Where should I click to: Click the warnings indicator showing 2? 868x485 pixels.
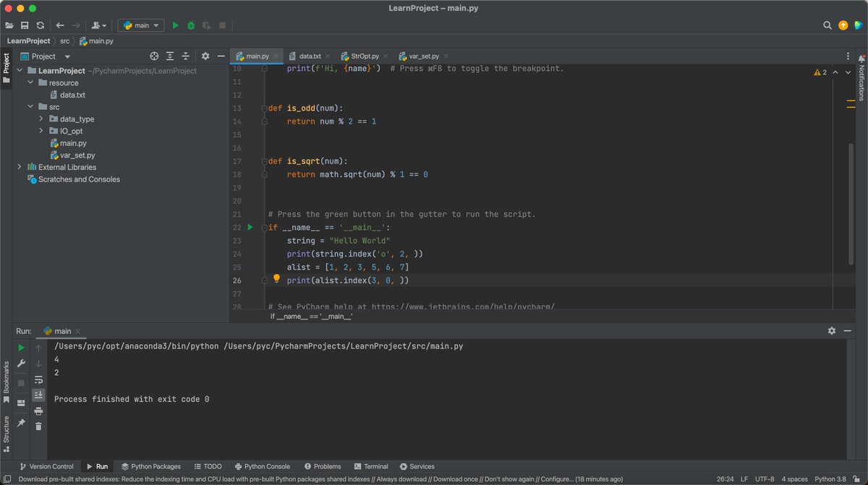[x=820, y=72]
